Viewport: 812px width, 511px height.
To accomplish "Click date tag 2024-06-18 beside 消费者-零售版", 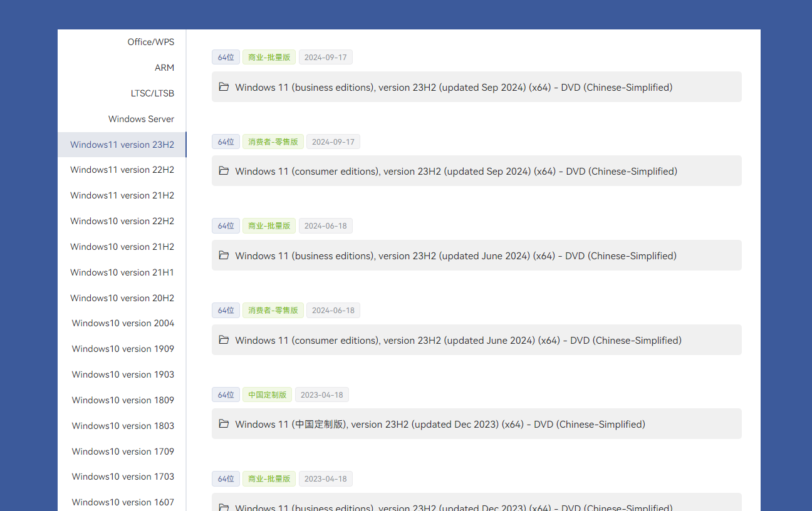I will (x=333, y=311).
